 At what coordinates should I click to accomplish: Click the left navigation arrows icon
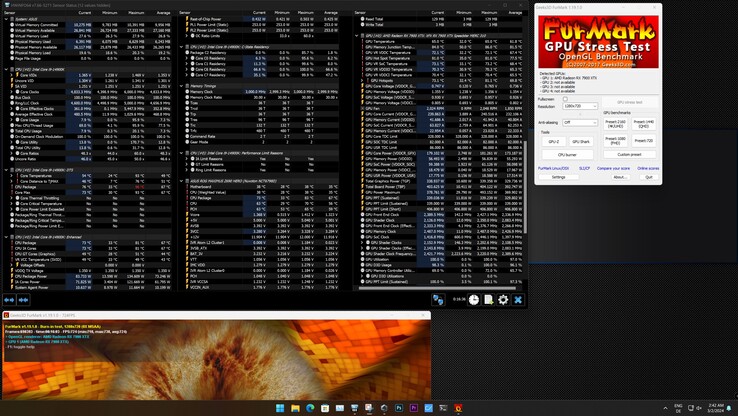pyautogui.click(x=10, y=299)
